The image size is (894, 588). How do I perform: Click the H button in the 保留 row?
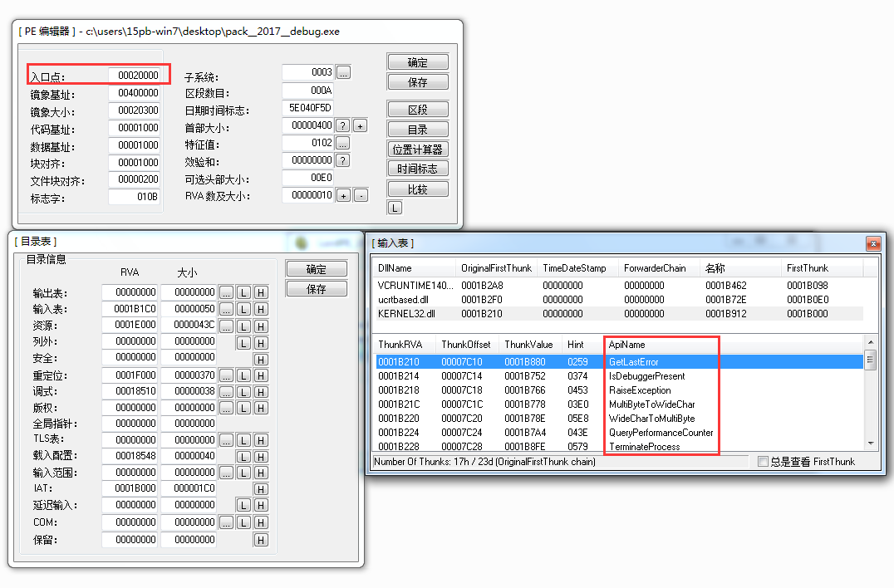coord(261,540)
